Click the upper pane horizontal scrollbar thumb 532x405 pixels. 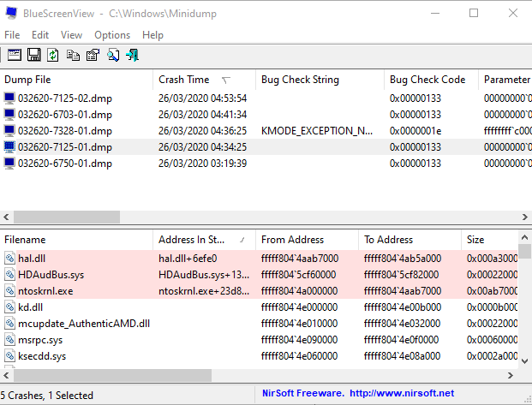(67, 217)
